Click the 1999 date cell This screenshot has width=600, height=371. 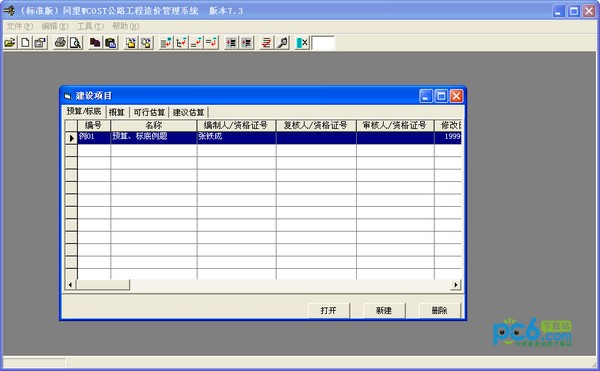[448, 138]
